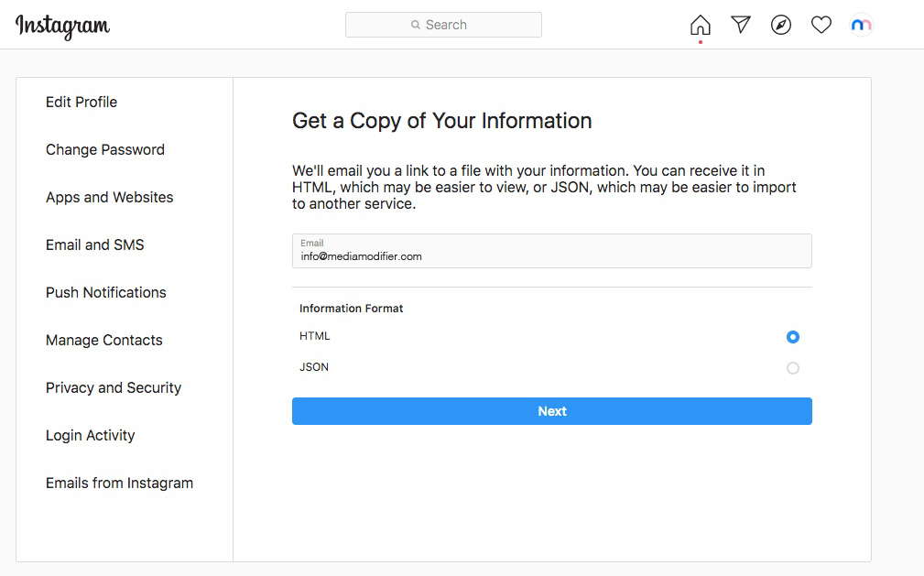
Task: Go to the Instagram home icon
Action: tap(700, 25)
